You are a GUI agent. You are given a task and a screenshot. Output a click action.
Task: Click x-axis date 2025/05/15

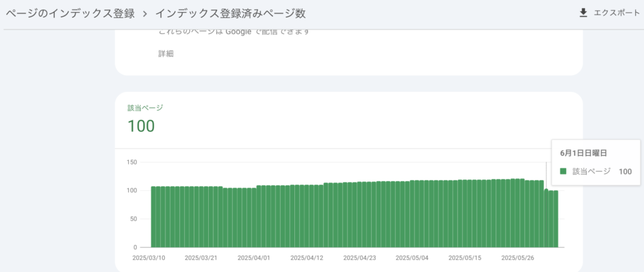coord(465,258)
